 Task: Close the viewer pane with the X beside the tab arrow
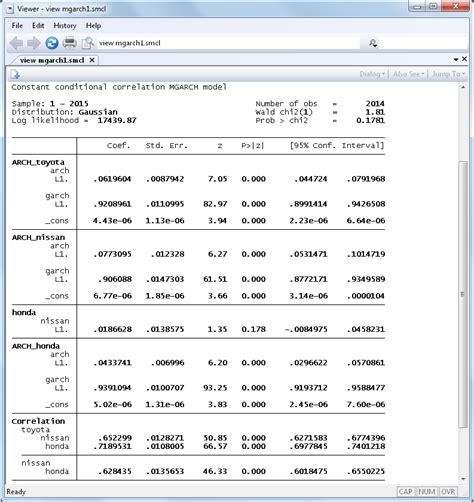coord(464,59)
